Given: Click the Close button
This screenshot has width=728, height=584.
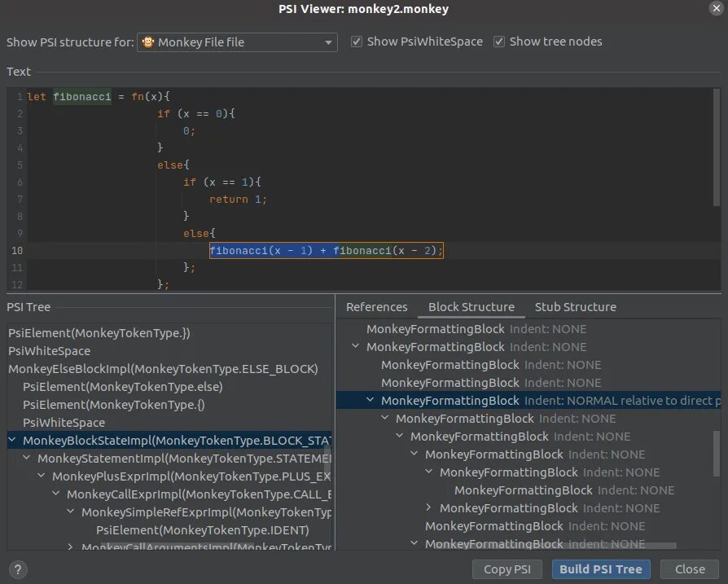Looking at the screenshot, I should click(689, 569).
